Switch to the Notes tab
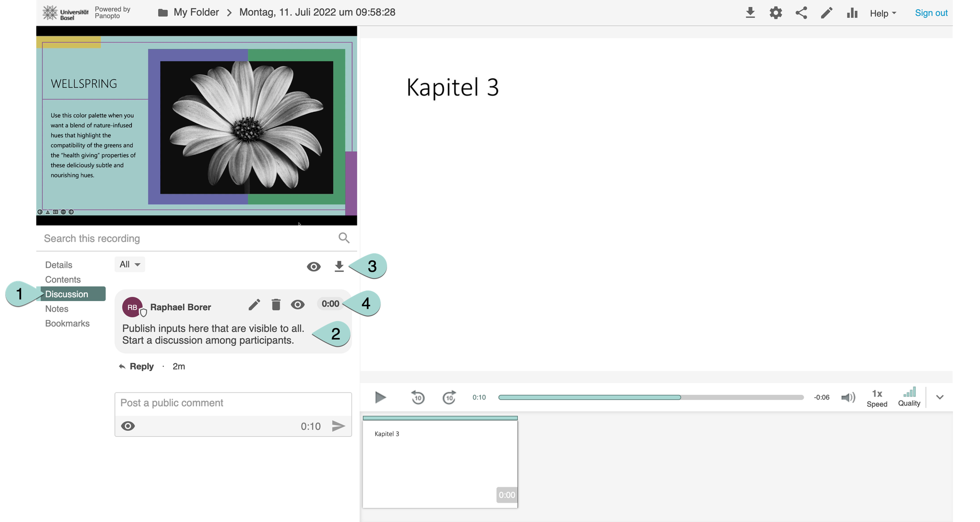980x522 pixels. (x=57, y=309)
